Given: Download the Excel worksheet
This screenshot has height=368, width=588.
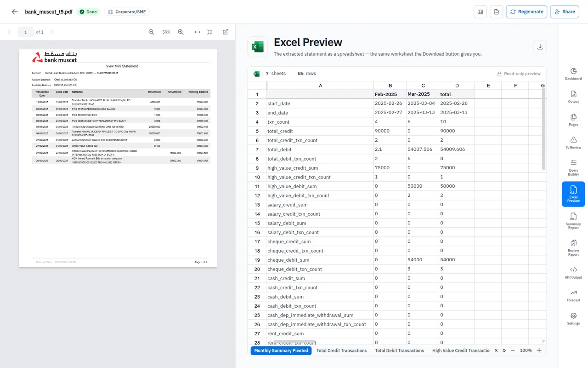Looking at the screenshot, I should [540, 46].
